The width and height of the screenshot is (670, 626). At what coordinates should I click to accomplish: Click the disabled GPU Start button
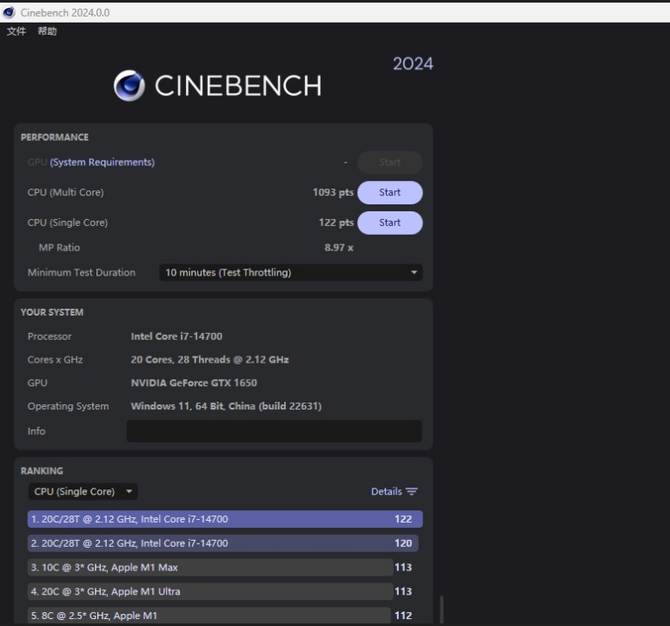click(390, 162)
